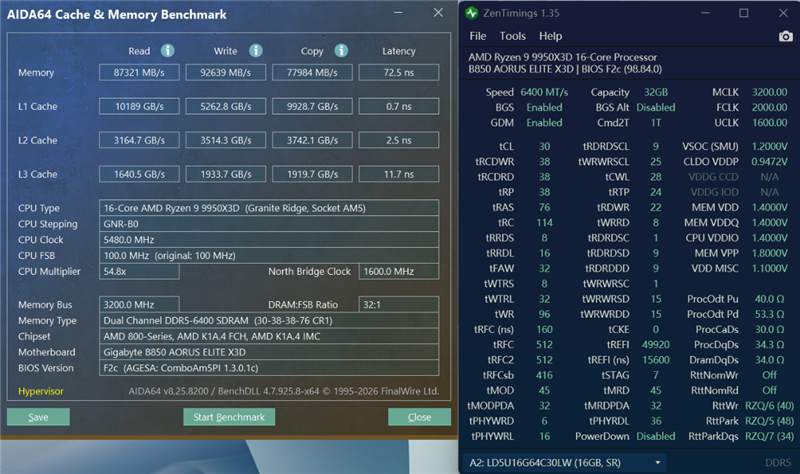
Task: Click Speed value 6400 MT/s in ZenTimings
Action: tap(544, 92)
